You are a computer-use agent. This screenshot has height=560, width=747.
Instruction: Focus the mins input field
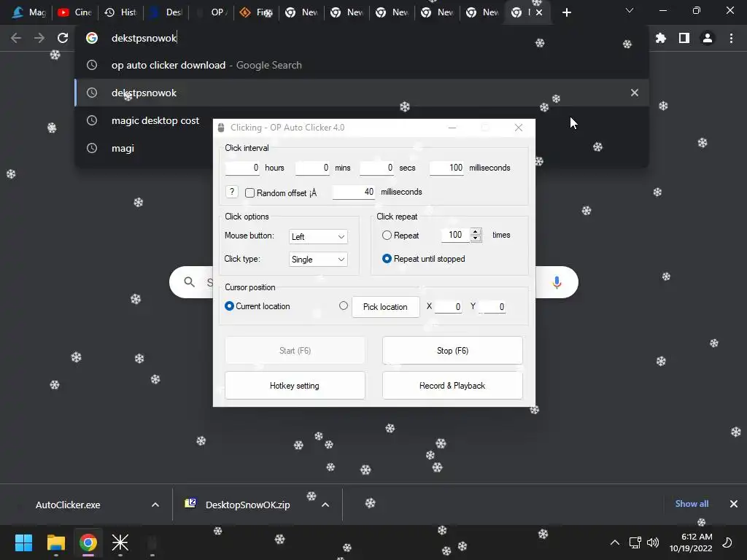coord(312,168)
